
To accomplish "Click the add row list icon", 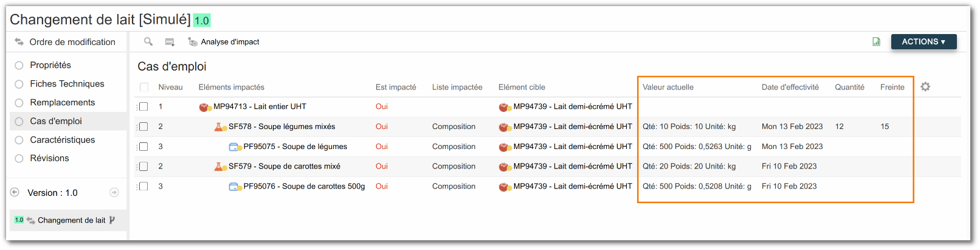I will pos(170,42).
